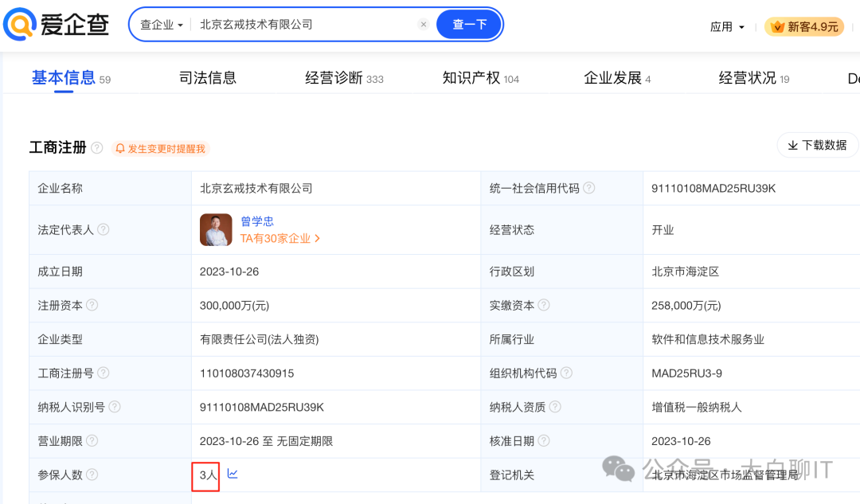This screenshot has height=504, width=860.
Task: Open the 查企业 search type dropdown
Action: (x=162, y=25)
